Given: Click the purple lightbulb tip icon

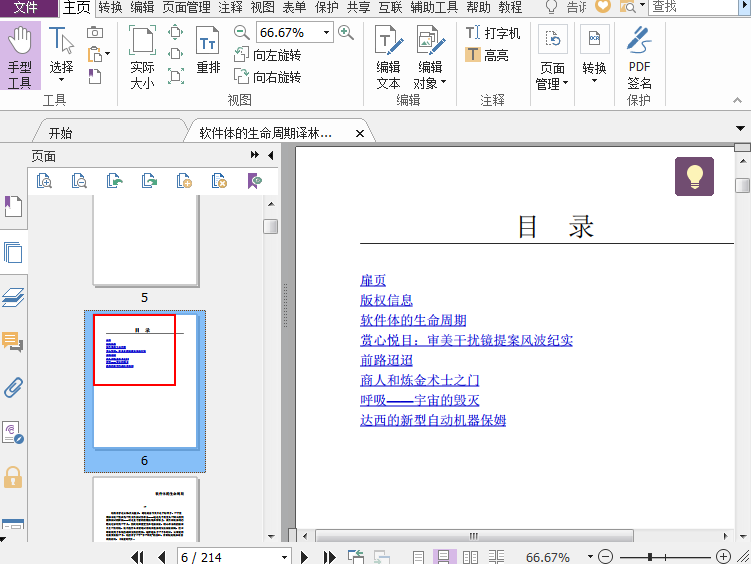Looking at the screenshot, I should pyautogui.click(x=694, y=176).
